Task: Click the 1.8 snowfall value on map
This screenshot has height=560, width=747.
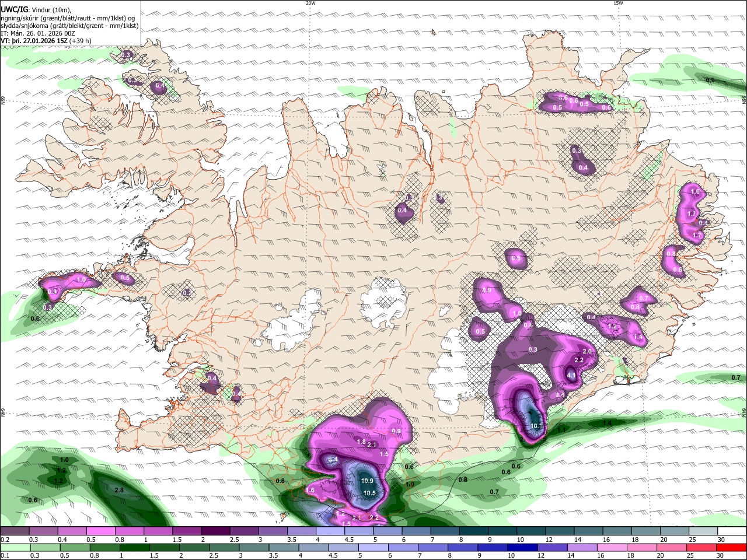Action: (361, 442)
